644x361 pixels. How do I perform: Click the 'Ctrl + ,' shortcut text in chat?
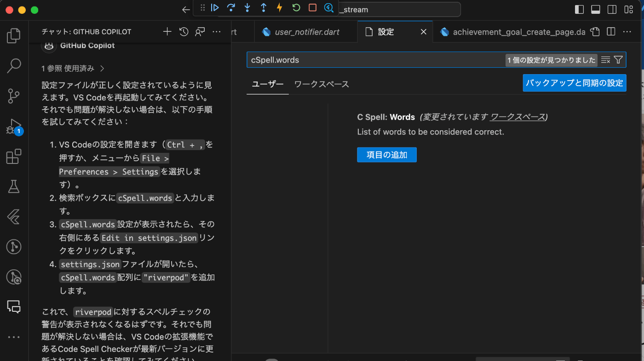(x=185, y=145)
